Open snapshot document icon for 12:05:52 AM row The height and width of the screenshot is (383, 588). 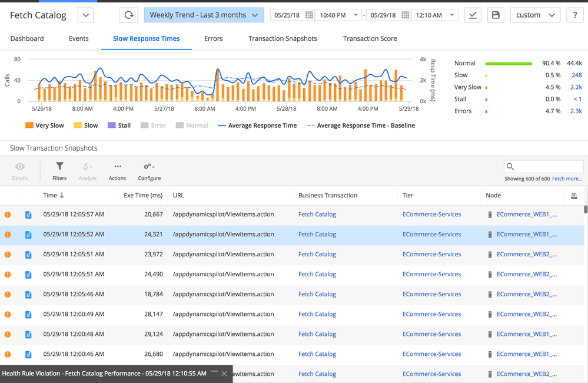click(x=28, y=235)
